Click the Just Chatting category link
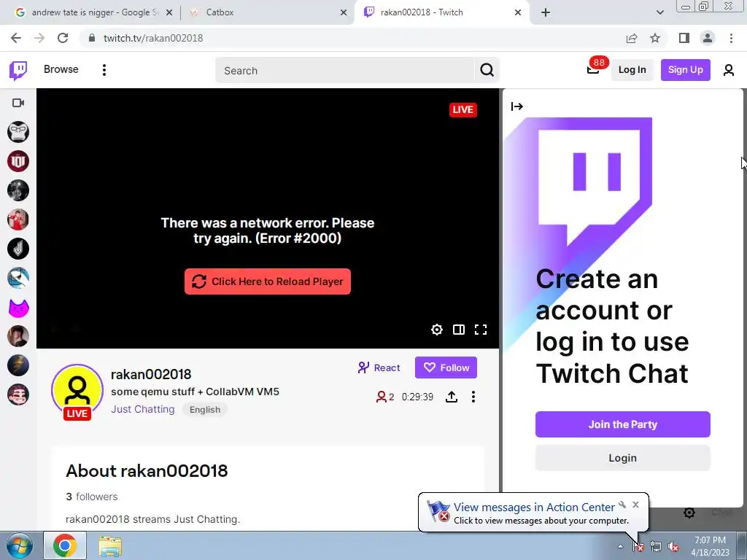Image resolution: width=747 pixels, height=560 pixels. click(143, 409)
